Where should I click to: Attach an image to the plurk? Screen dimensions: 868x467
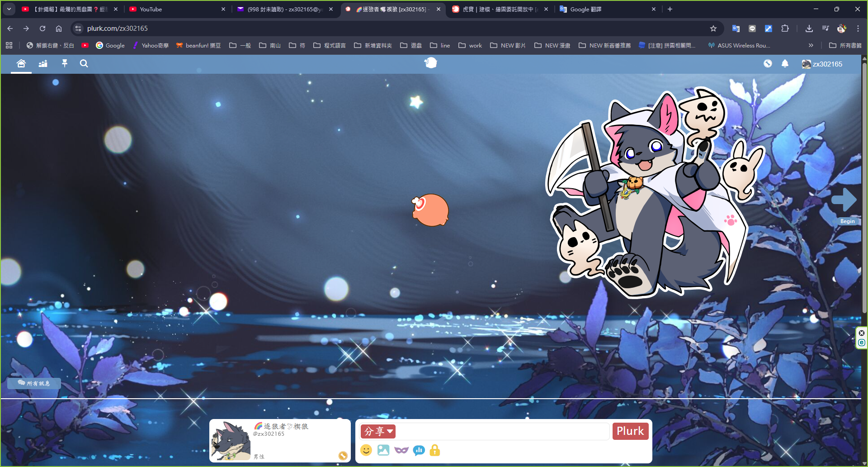coord(383,450)
